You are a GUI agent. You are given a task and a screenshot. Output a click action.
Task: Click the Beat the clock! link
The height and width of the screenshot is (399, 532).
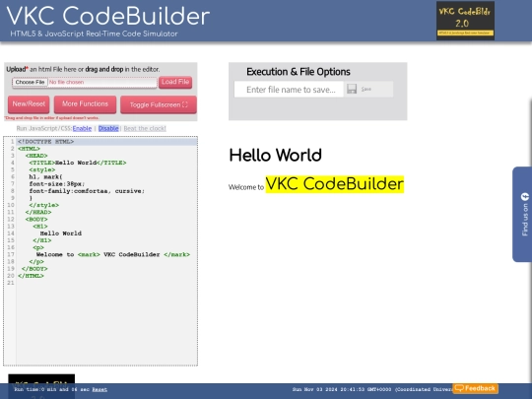point(145,128)
